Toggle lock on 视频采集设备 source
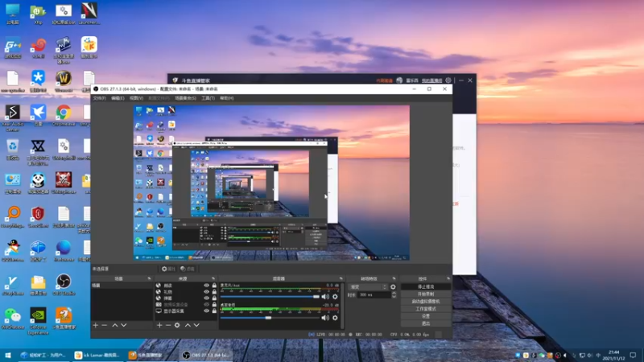Image resolution: width=644 pixels, height=362 pixels. click(x=214, y=305)
